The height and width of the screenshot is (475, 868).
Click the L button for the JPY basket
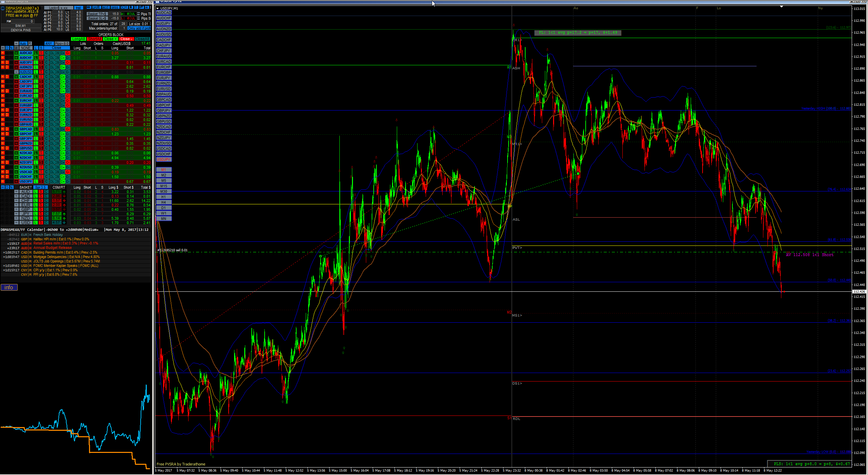pyautogui.click(x=35, y=214)
